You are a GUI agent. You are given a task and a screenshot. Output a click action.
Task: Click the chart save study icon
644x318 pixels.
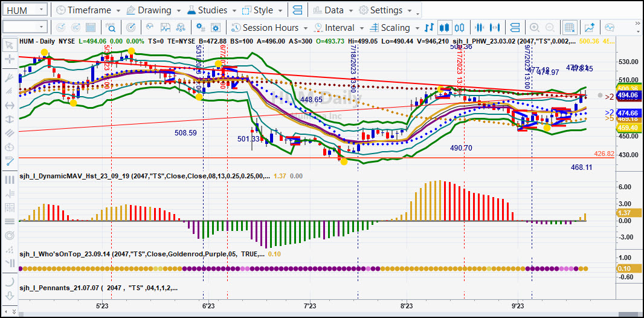(166, 28)
